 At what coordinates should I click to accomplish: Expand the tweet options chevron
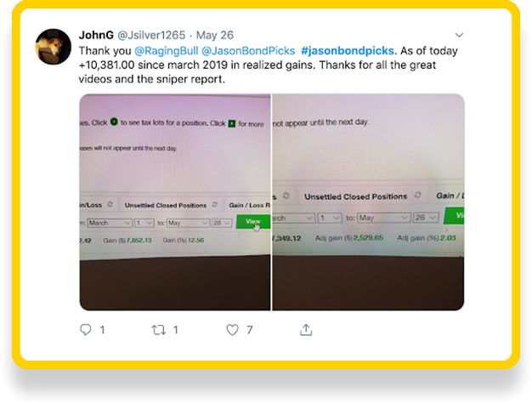(459, 35)
